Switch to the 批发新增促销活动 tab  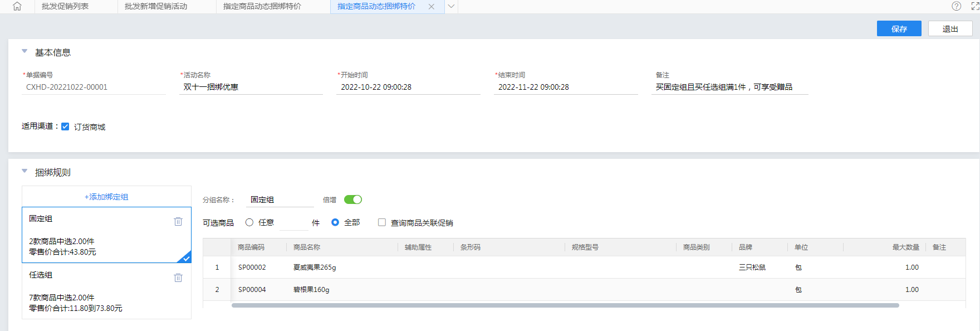[x=156, y=7]
